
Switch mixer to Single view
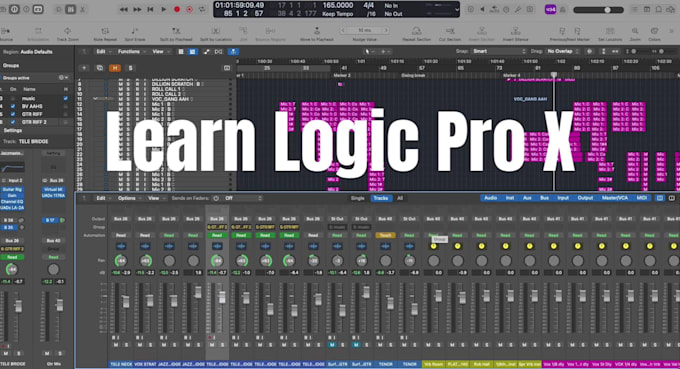(358, 198)
